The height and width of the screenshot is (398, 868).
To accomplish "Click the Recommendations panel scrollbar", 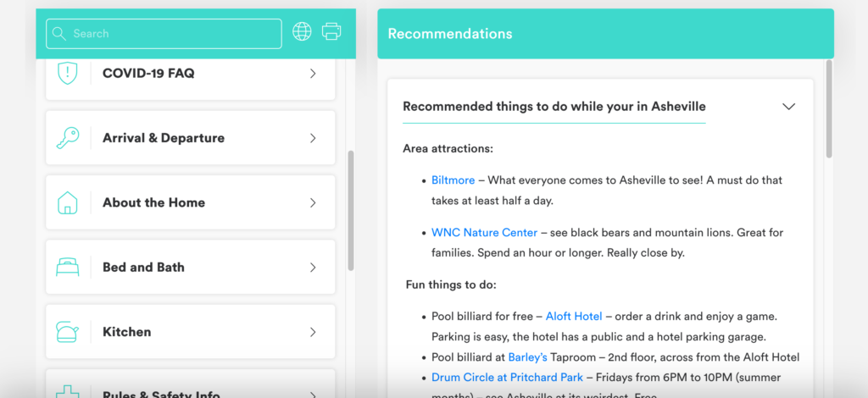I will 829,109.
